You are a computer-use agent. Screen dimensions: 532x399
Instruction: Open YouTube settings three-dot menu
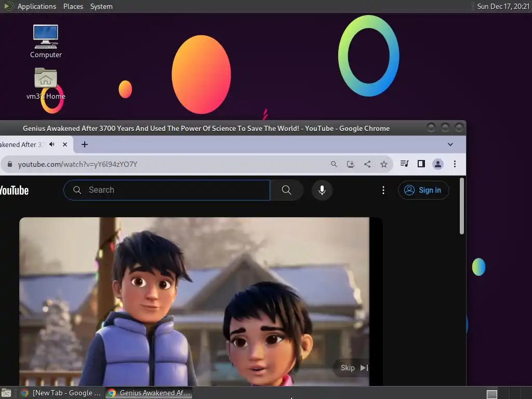tap(383, 190)
